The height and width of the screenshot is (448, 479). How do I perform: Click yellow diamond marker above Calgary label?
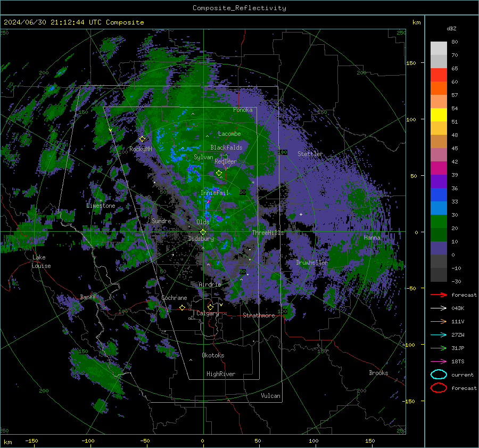coord(210,307)
